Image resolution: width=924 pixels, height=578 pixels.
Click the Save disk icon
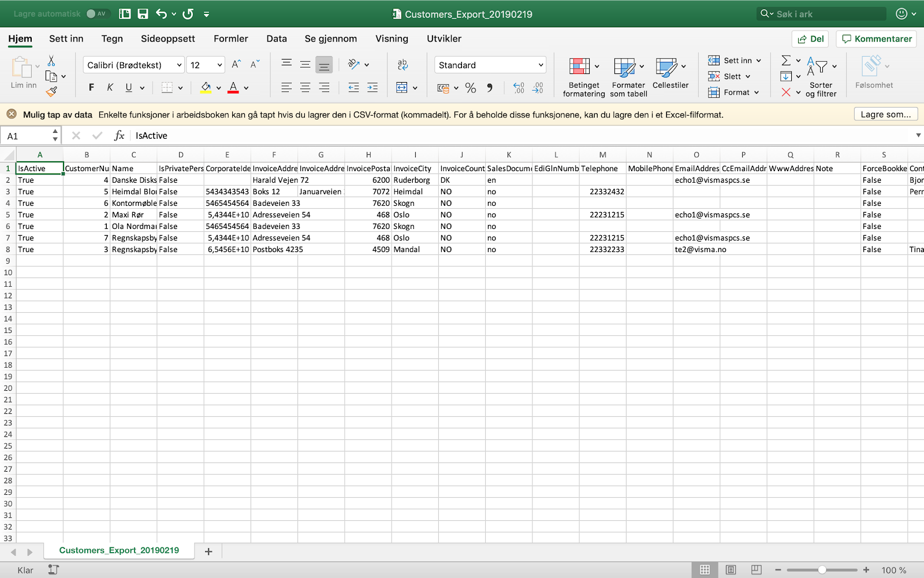tap(143, 14)
